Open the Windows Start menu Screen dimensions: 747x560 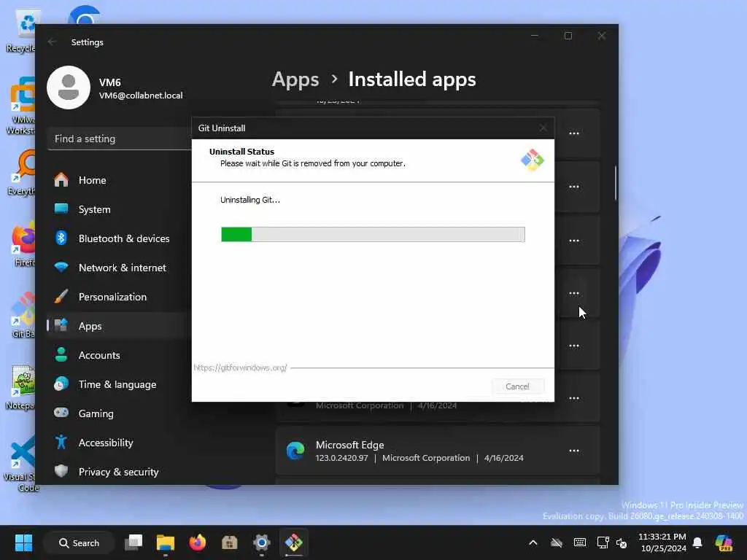coord(24,542)
